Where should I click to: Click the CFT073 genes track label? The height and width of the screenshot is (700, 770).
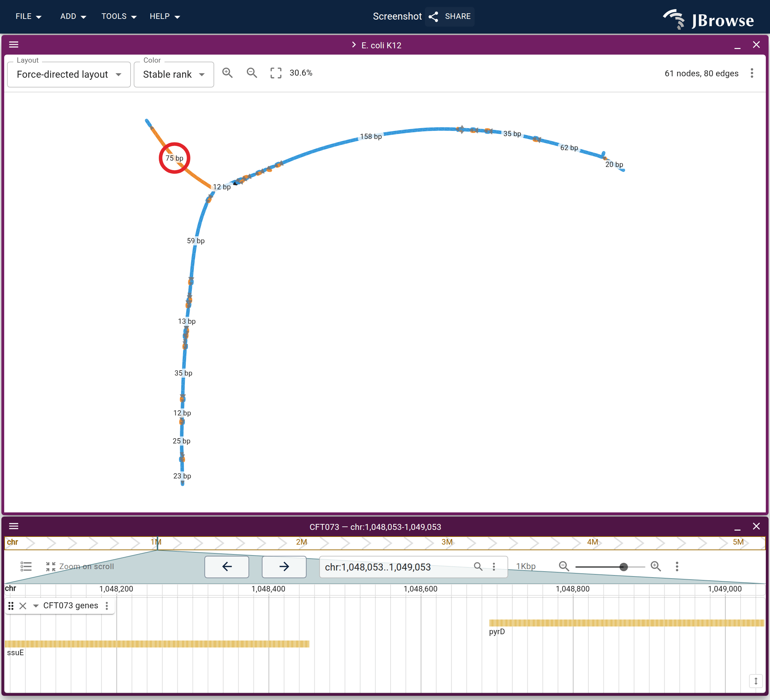click(x=71, y=605)
